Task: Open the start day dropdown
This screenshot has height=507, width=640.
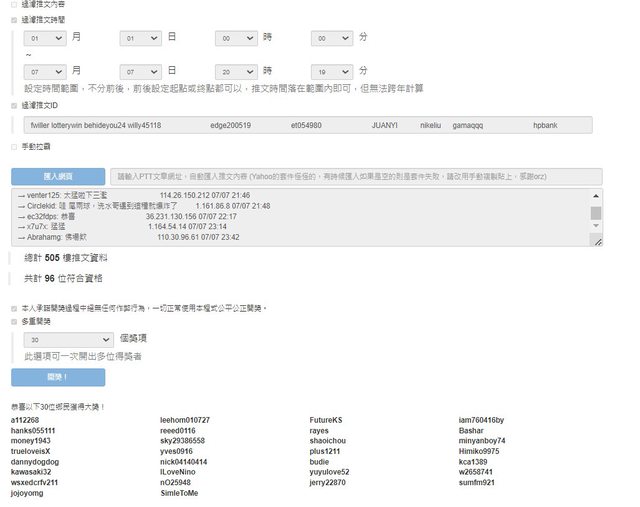Action: click(x=140, y=38)
